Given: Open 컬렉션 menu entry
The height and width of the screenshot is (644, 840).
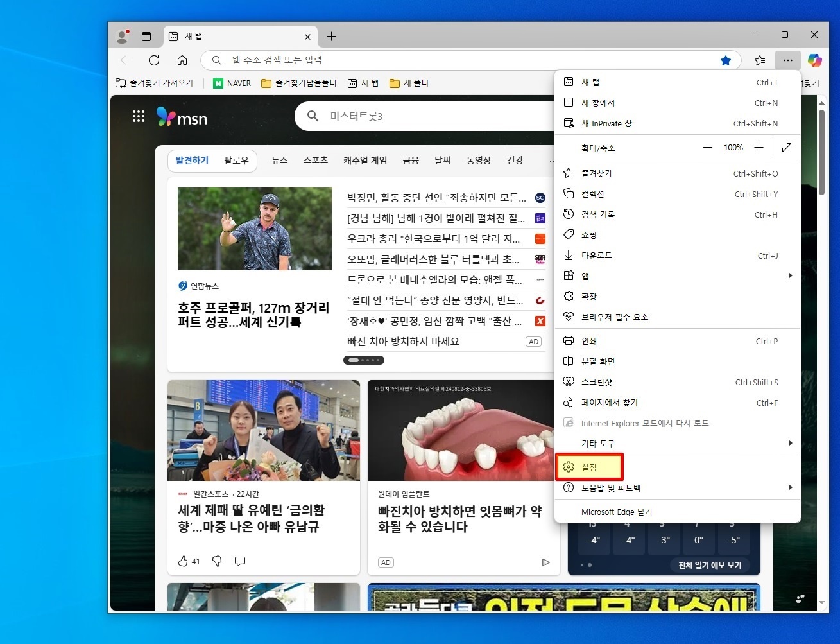Looking at the screenshot, I should (678, 194).
